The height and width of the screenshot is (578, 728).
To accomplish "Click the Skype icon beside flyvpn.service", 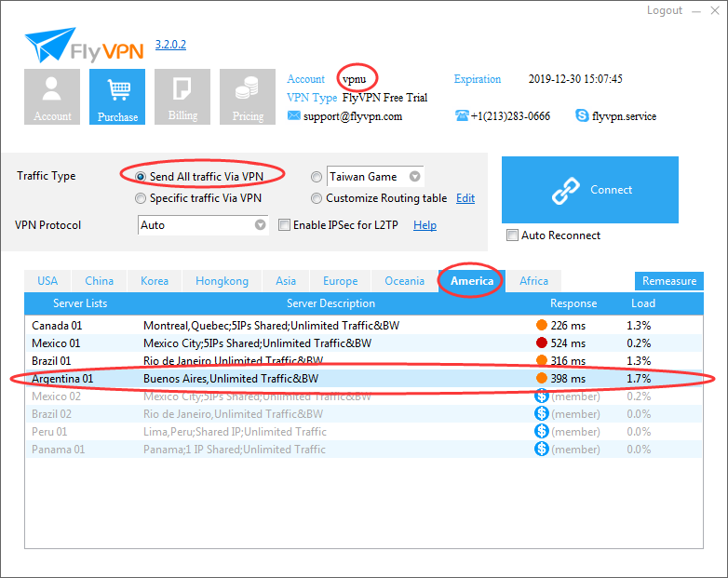I will (582, 115).
